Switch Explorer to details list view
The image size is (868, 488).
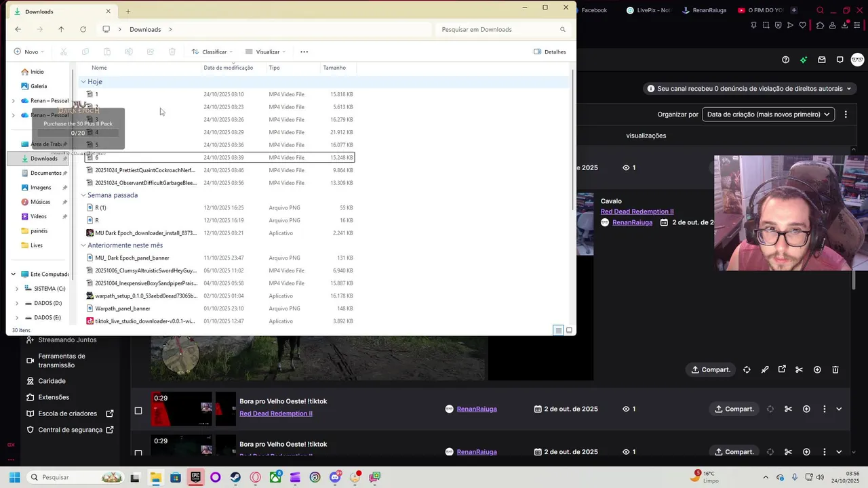(558, 330)
